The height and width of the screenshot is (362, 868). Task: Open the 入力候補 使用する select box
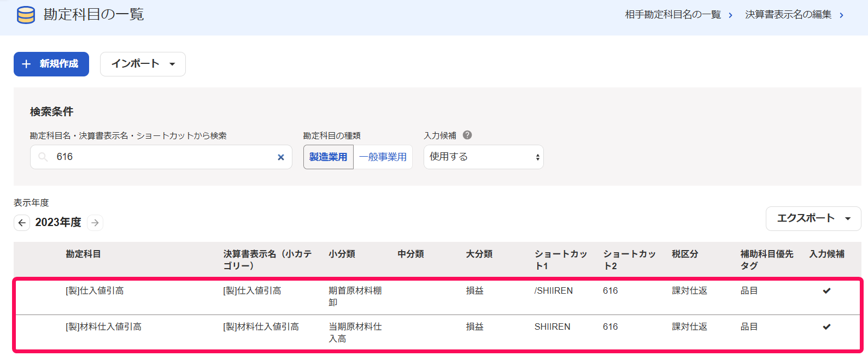point(484,157)
